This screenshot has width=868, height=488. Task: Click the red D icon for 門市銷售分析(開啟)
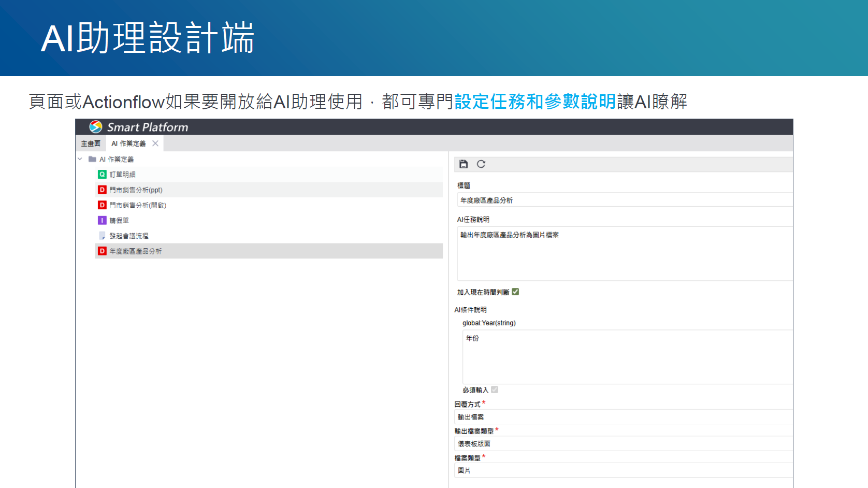coord(102,205)
